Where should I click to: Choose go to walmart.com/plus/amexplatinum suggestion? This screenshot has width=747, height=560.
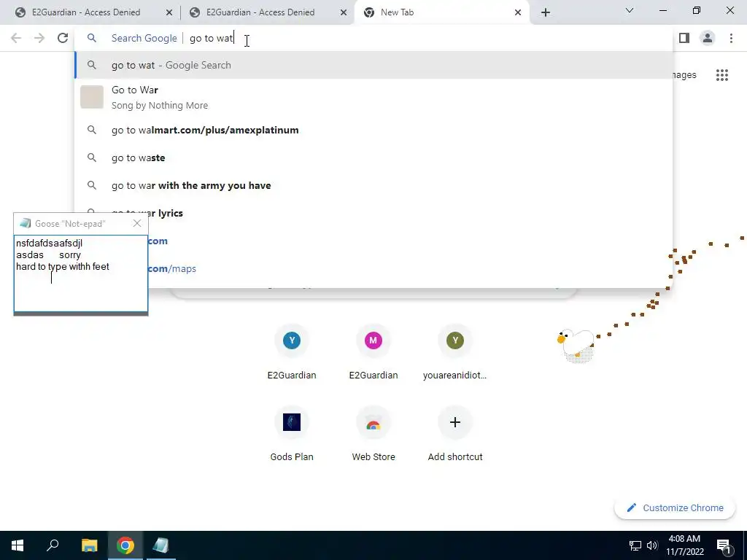coord(374,130)
